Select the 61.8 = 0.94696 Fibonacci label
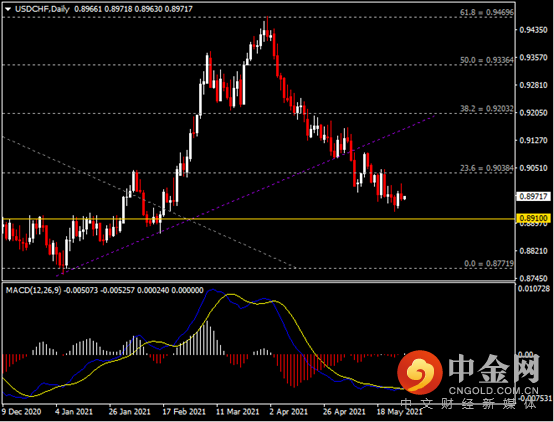Image resolution: width=554 pixels, height=422 pixels. click(x=487, y=12)
